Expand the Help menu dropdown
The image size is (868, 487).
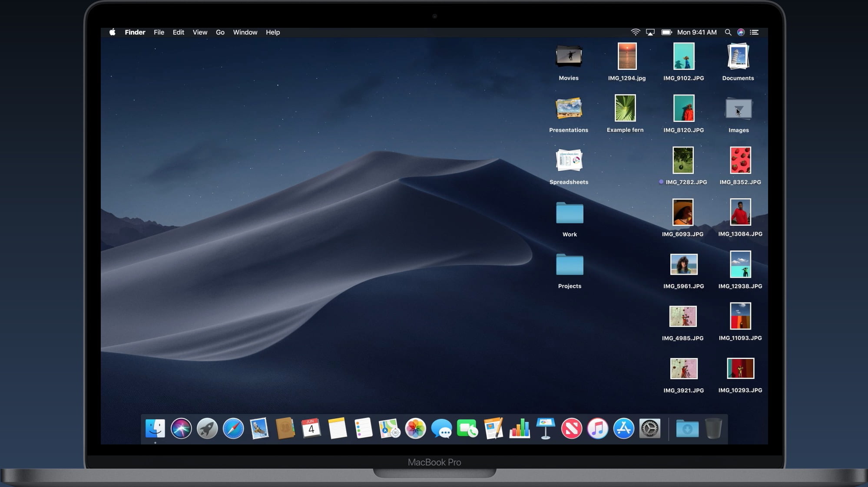click(x=272, y=32)
